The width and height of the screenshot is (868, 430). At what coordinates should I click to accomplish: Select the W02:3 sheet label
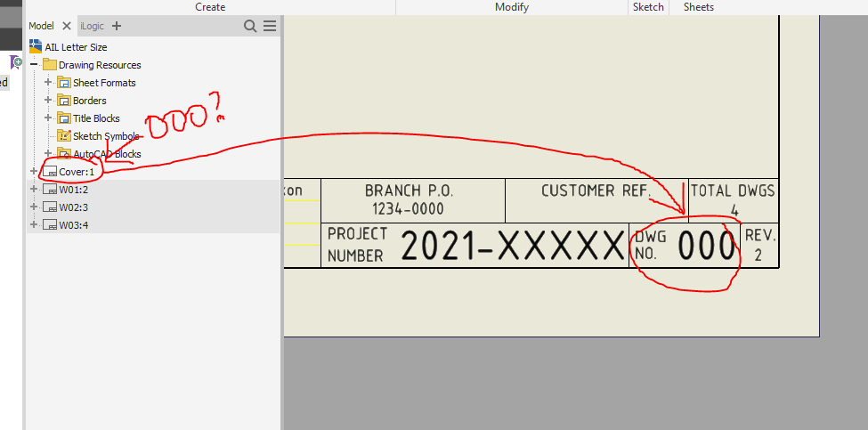click(74, 207)
